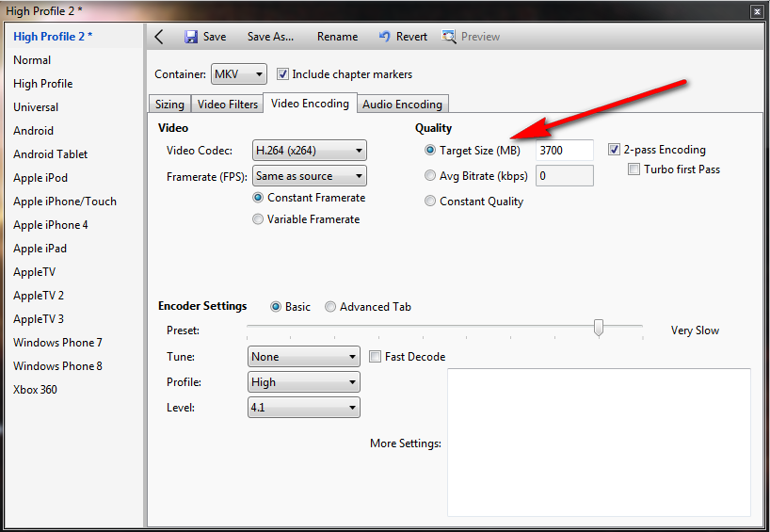Close the High Profile 2 window

757,12
